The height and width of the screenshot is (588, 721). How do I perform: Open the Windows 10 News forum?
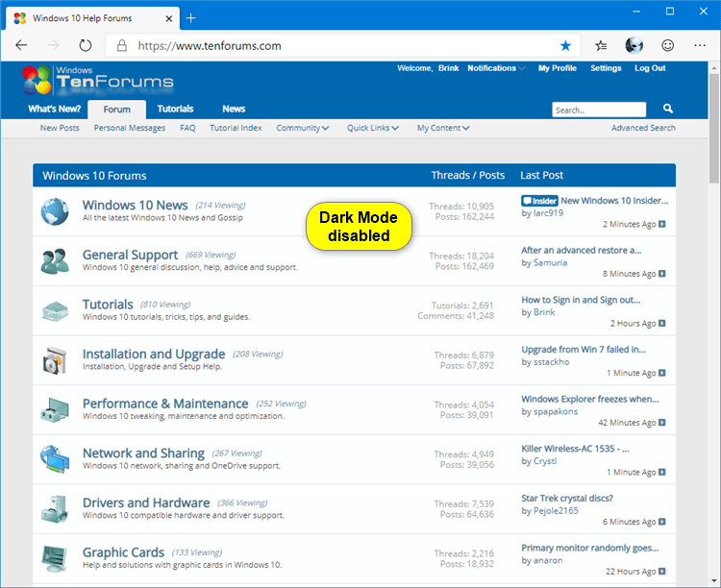pyautogui.click(x=135, y=205)
